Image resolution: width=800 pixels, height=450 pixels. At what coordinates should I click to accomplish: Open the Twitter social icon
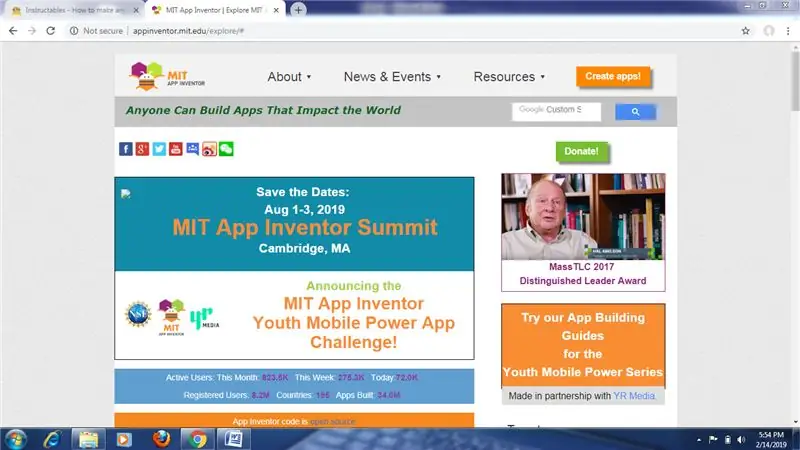[159, 149]
